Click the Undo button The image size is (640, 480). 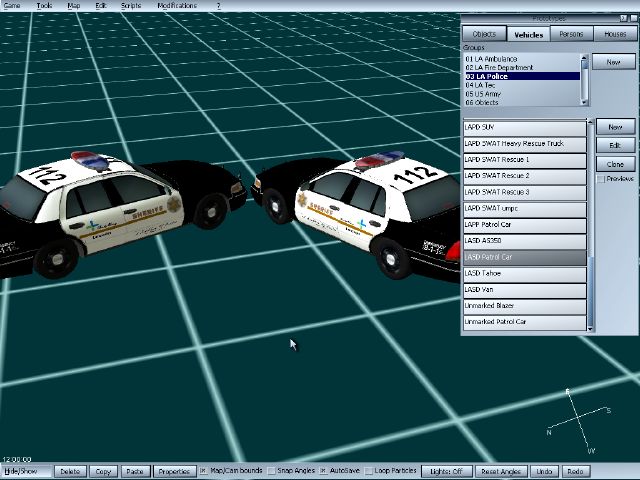coord(544,471)
